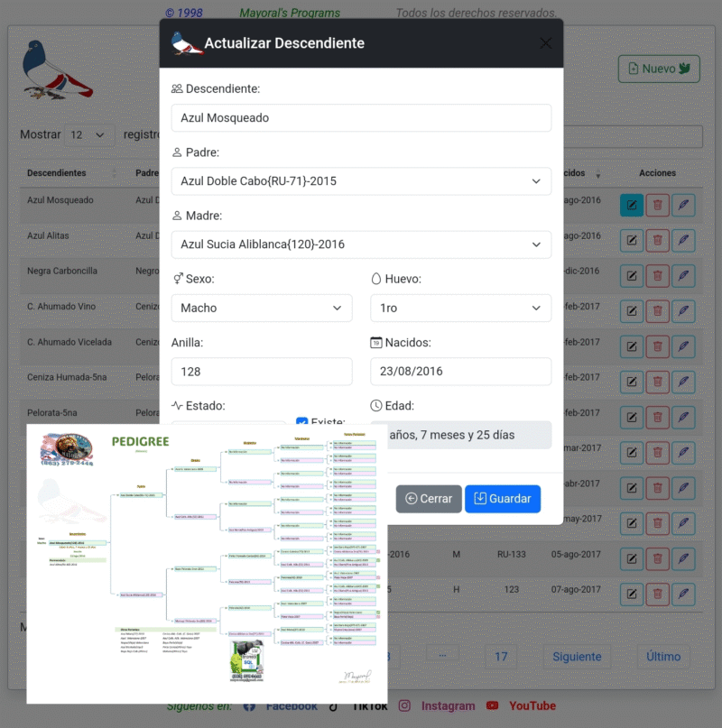Expand the Madre selection list
The image size is (722, 728).
(x=361, y=244)
